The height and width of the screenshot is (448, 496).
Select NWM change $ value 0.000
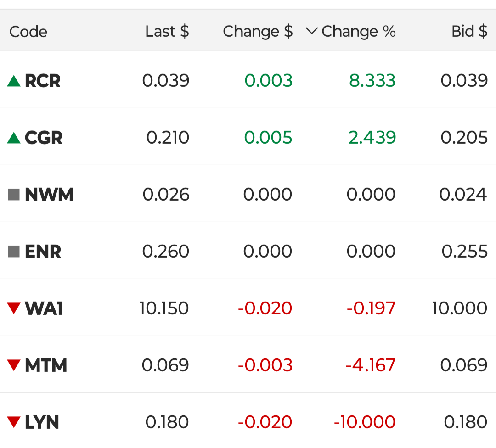click(x=268, y=195)
